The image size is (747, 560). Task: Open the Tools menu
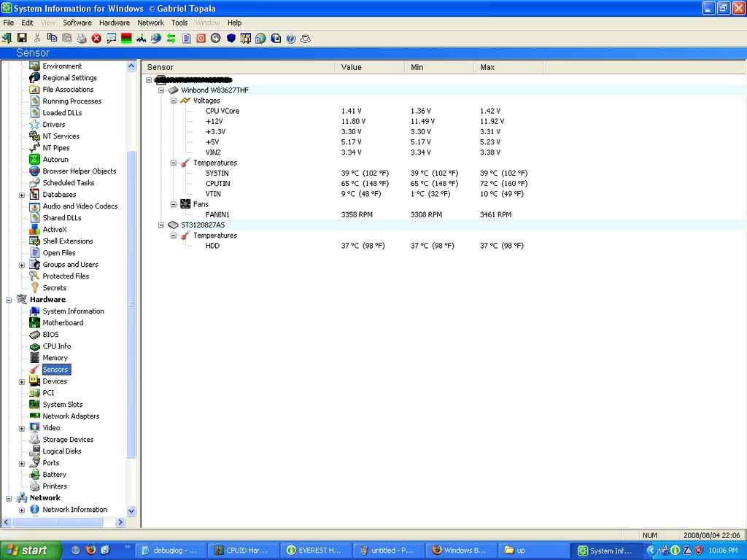pos(179,23)
